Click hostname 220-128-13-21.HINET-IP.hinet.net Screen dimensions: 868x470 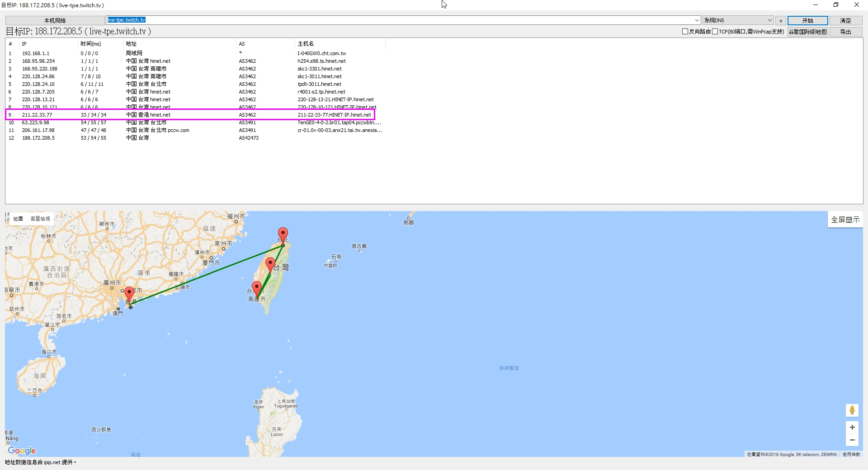point(336,99)
